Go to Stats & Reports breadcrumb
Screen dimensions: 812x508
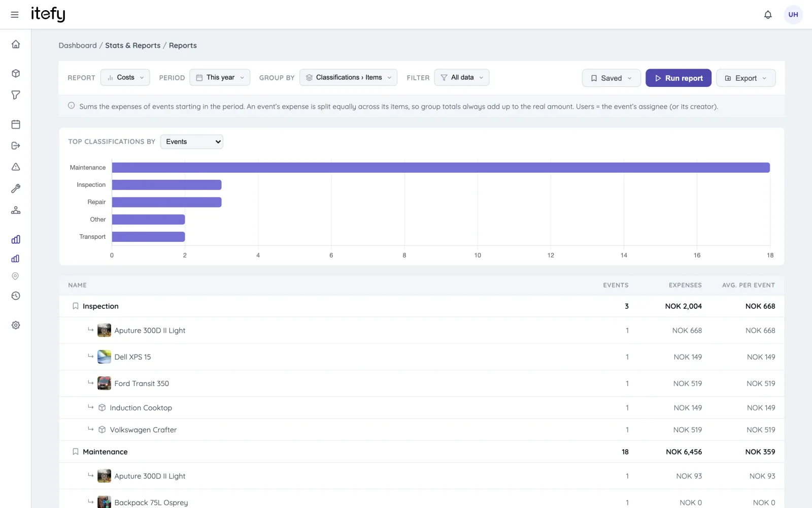pos(133,45)
